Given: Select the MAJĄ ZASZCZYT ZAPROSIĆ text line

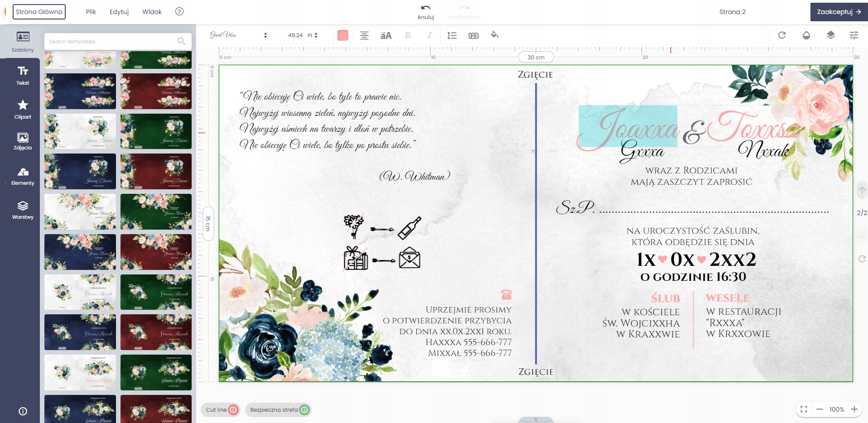Looking at the screenshot, I should coord(691,182).
